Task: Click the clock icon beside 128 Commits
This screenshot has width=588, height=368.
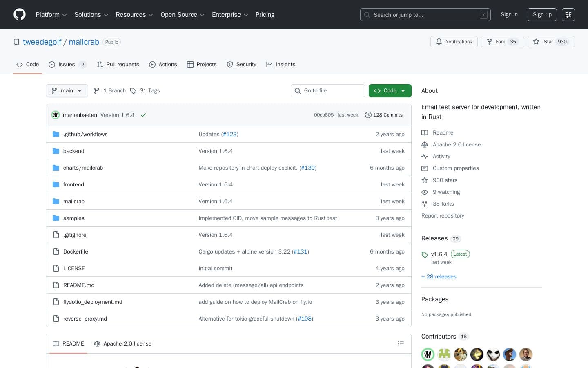Action: 368,115
